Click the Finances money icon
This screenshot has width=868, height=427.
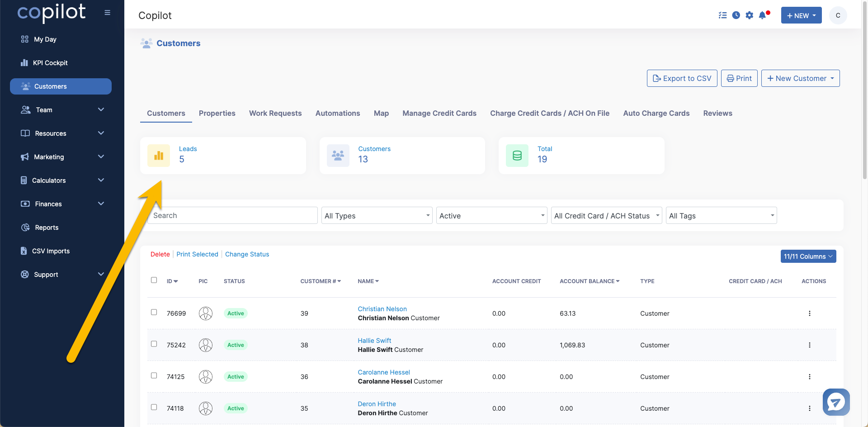pyautogui.click(x=25, y=204)
